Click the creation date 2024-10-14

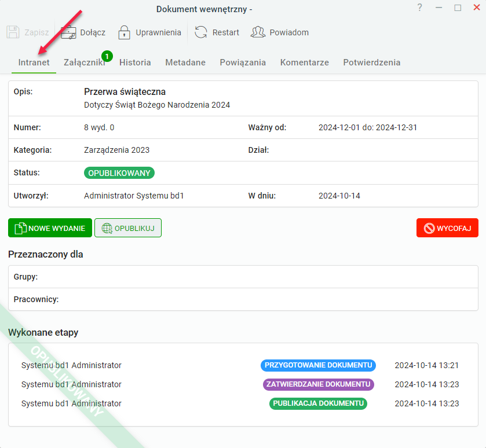[339, 196]
